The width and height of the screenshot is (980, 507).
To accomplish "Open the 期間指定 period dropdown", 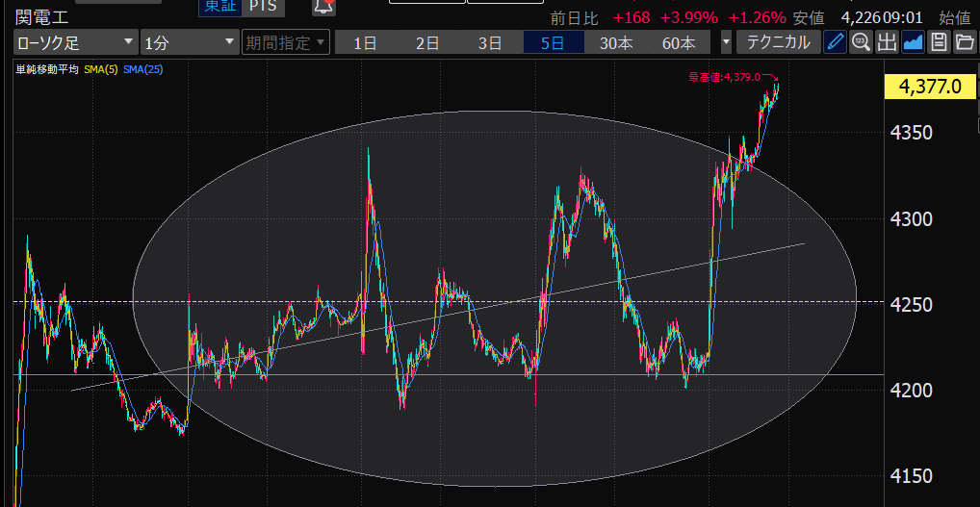I will coord(285,42).
